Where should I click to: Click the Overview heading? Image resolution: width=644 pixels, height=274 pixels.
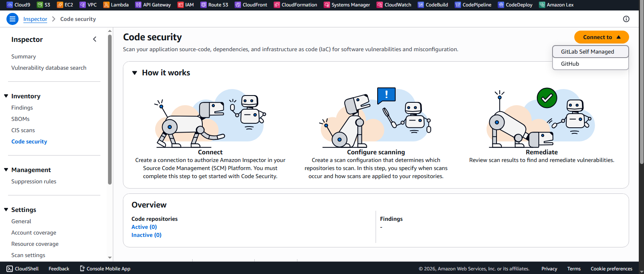click(x=149, y=205)
